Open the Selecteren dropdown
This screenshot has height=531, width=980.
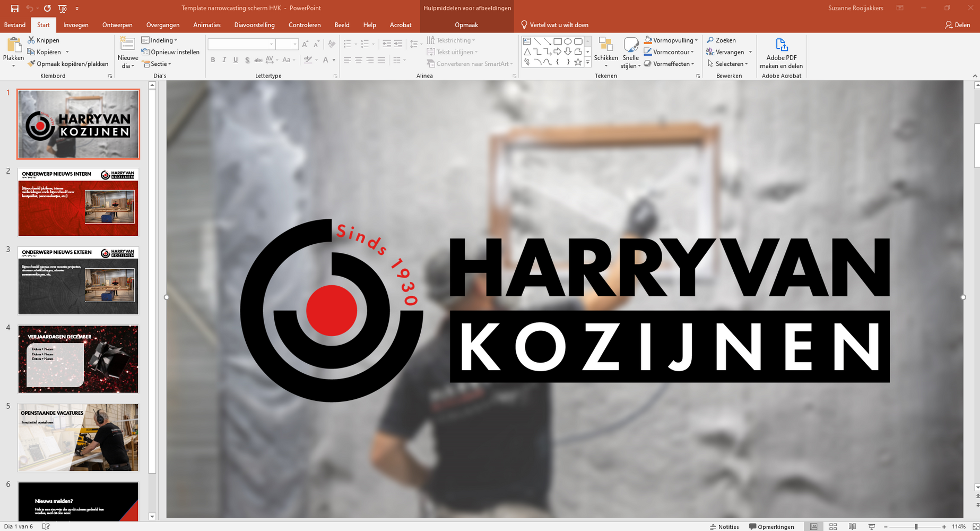(727, 64)
